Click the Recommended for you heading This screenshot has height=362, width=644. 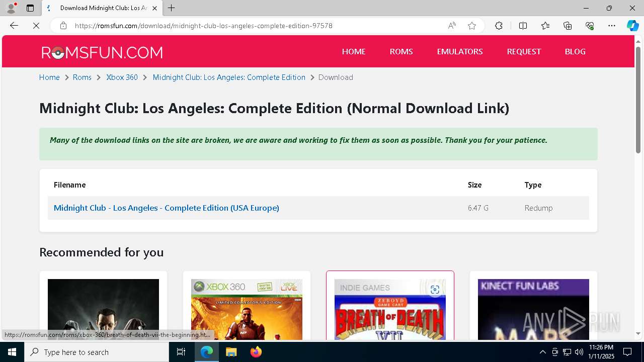(x=102, y=252)
